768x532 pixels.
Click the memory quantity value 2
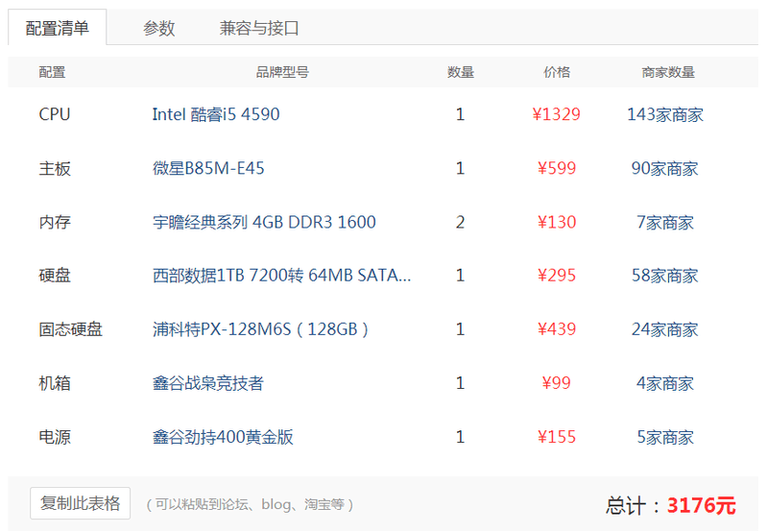(460, 222)
